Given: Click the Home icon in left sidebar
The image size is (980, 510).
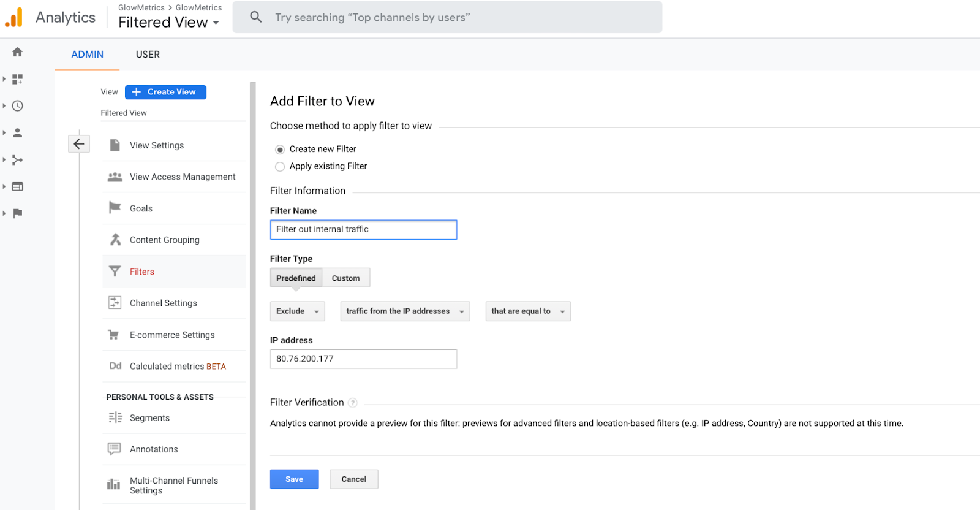Looking at the screenshot, I should coord(18,52).
